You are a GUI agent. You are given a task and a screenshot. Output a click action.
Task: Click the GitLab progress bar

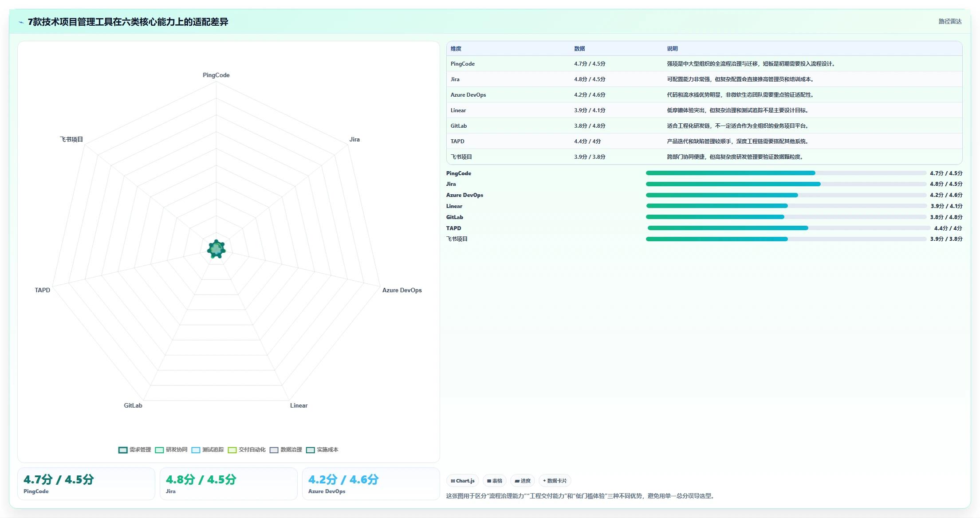point(786,217)
